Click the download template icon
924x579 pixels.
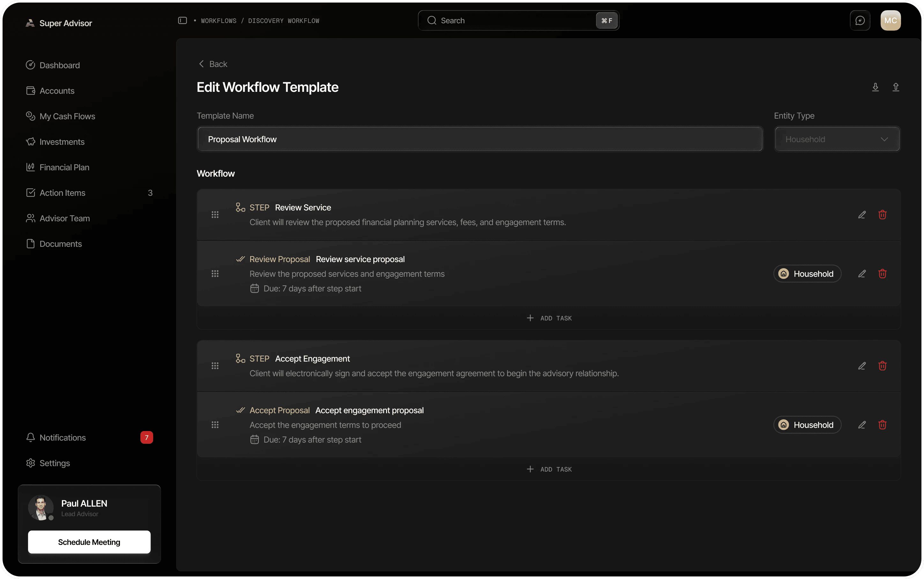(x=876, y=87)
